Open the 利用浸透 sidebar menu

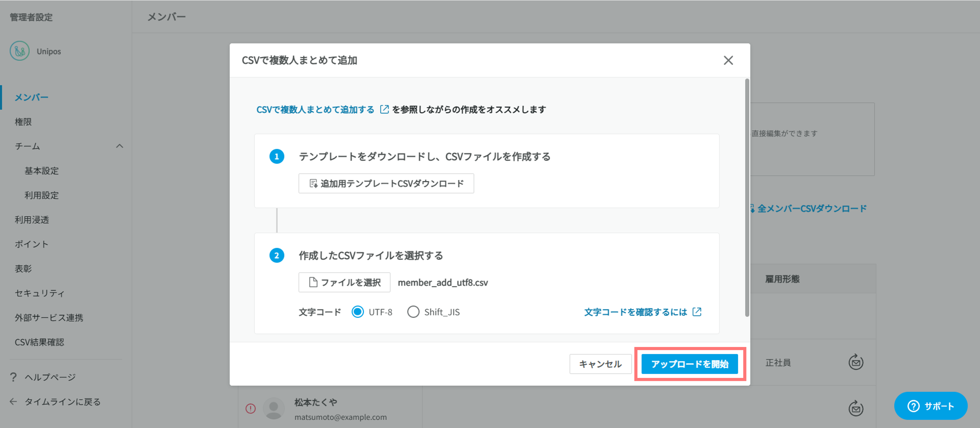[32, 220]
